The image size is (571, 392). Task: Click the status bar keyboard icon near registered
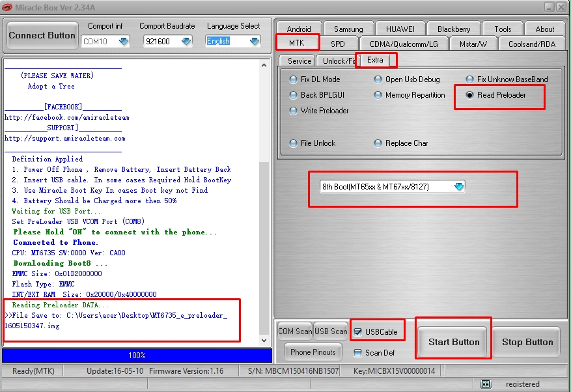pos(486,384)
